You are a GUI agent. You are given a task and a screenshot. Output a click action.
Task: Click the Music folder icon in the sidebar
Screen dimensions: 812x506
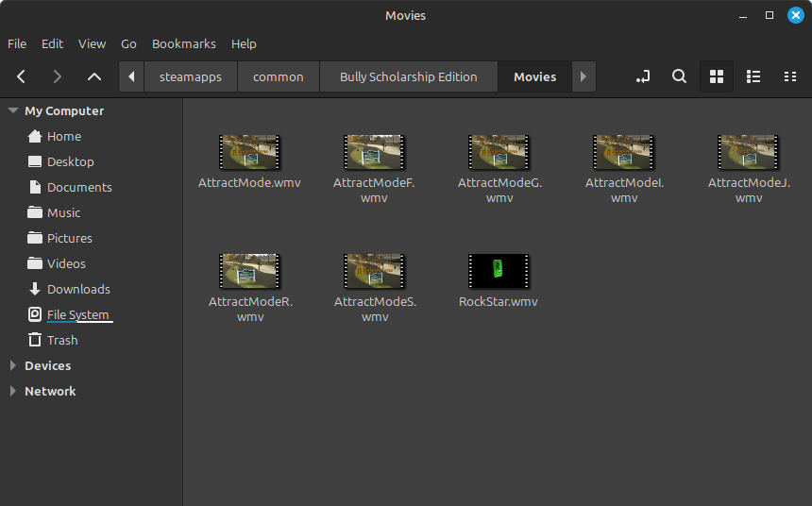pos(35,212)
